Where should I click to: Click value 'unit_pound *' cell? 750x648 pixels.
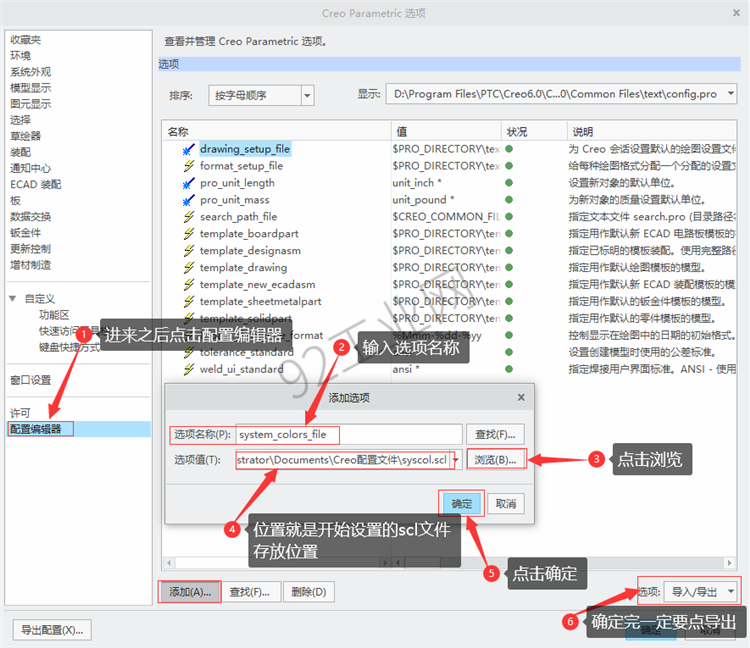(x=423, y=200)
